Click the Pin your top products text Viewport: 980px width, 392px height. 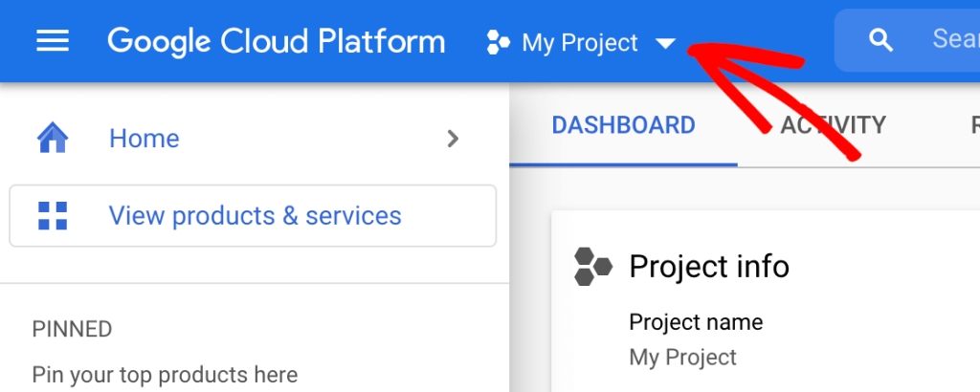pyautogui.click(x=165, y=374)
